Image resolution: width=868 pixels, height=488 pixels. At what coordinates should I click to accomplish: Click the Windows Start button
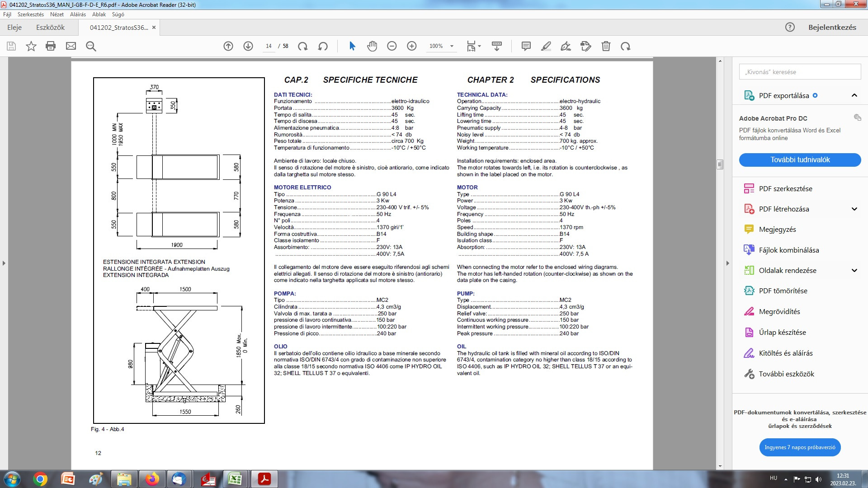(x=12, y=479)
